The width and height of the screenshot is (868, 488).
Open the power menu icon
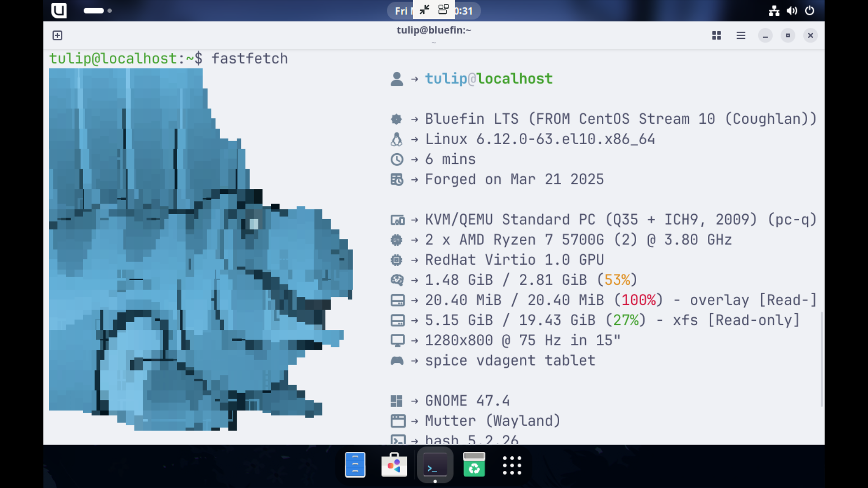(810, 10)
